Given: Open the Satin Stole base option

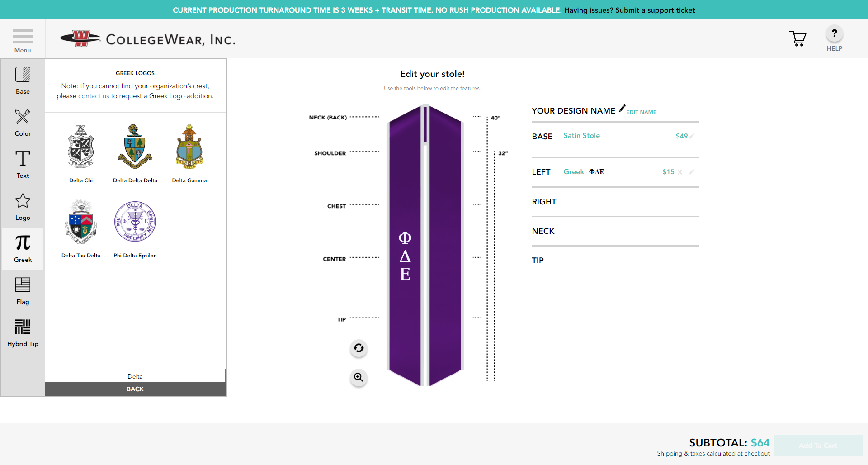Looking at the screenshot, I should [x=581, y=136].
